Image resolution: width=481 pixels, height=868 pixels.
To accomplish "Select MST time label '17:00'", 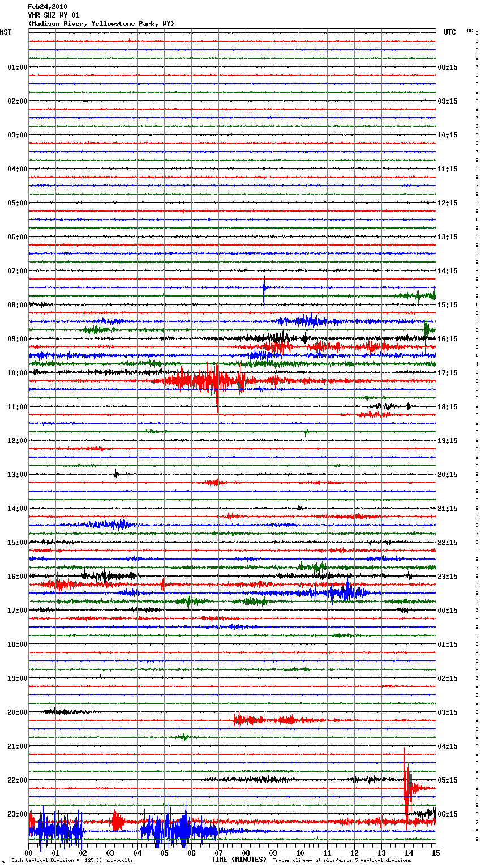I will pyautogui.click(x=18, y=611).
